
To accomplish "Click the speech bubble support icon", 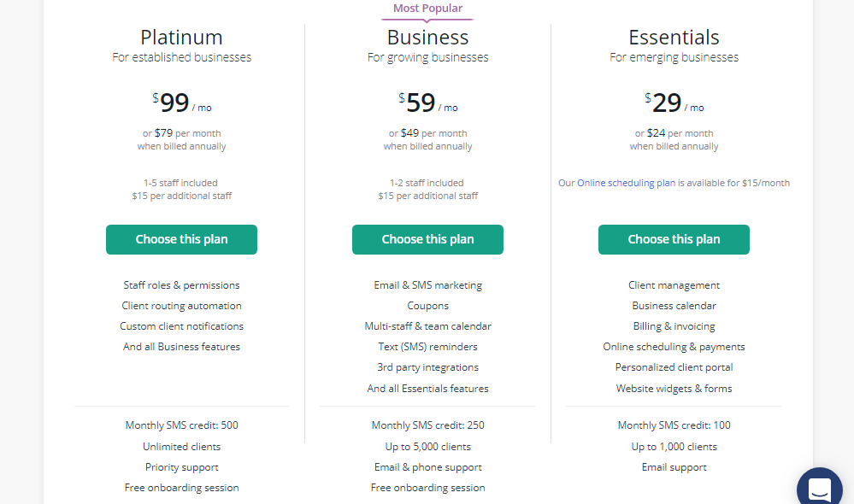I will [x=819, y=487].
